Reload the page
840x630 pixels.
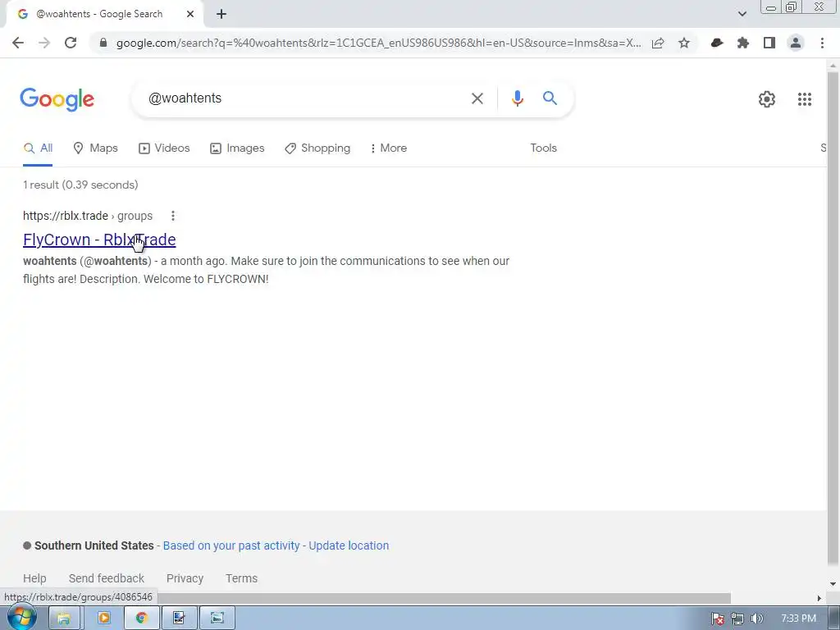(71, 43)
